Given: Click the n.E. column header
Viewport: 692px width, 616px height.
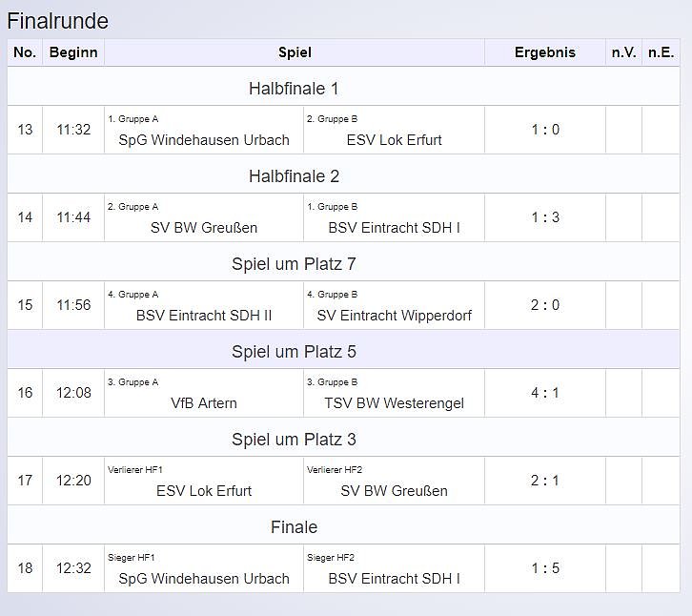Looking at the screenshot, I should (x=661, y=52).
